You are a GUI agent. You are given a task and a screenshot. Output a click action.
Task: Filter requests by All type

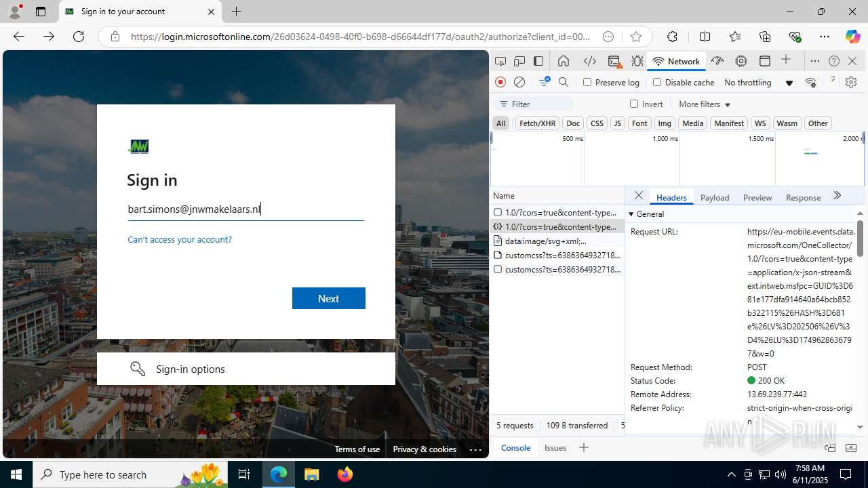tap(500, 123)
